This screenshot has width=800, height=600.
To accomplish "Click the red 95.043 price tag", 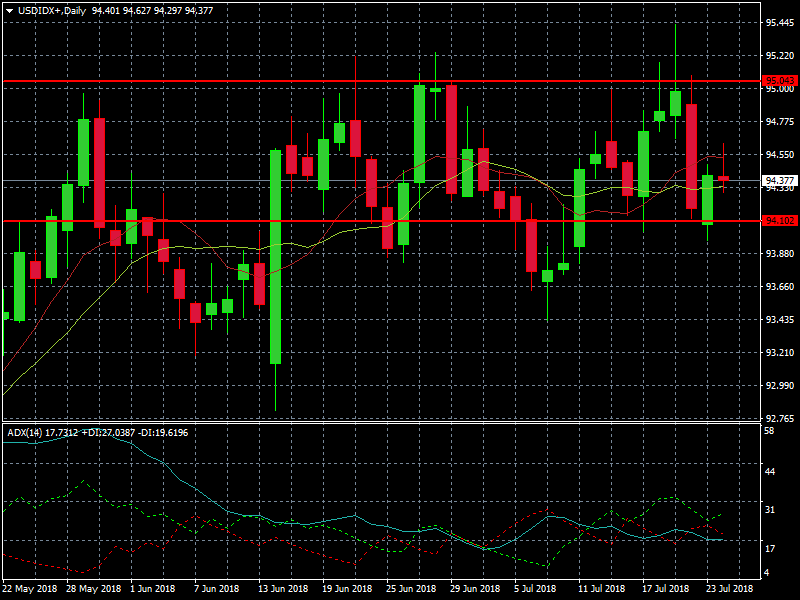I will (779, 80).
